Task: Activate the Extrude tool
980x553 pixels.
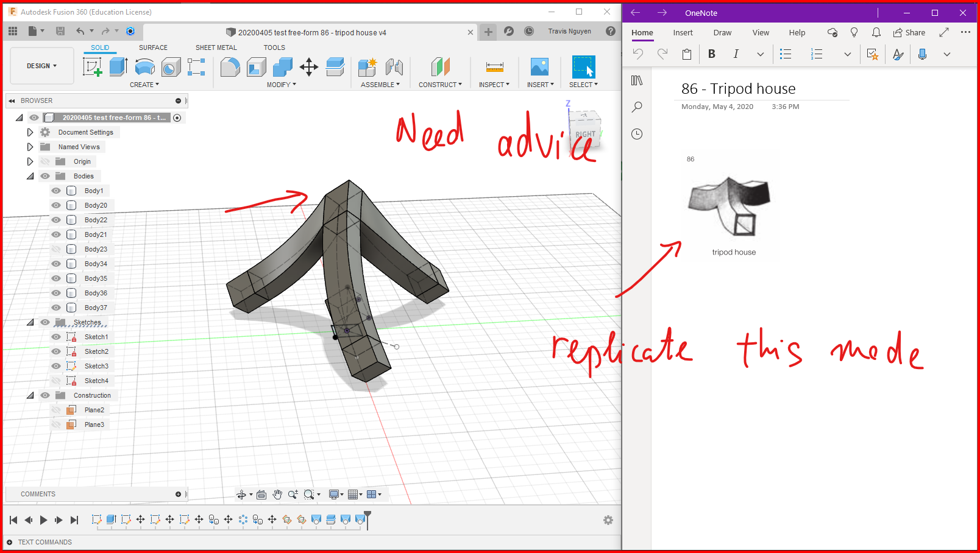Action: click(117, 66)
